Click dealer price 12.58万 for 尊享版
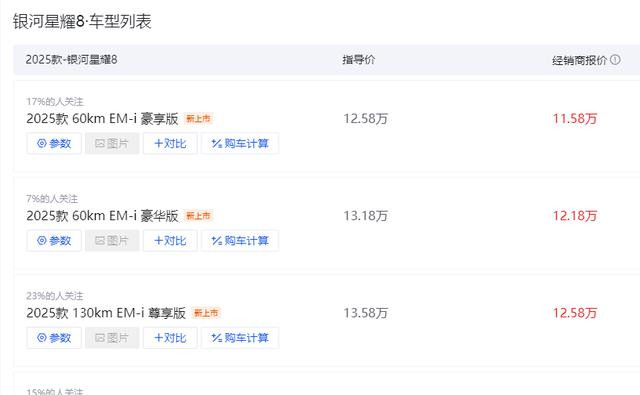 click(575, 313)
